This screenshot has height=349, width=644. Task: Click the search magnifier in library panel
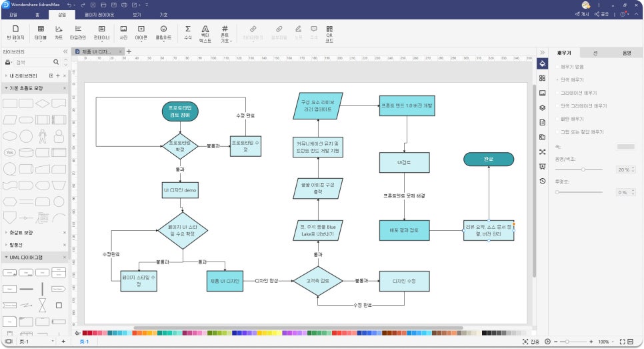click(x=56, y=62)
